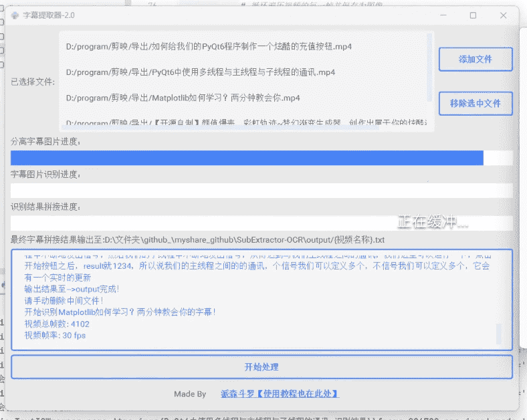
Task: Select the Matplotlib如何学习 mp4 file entry
Action: click(183, 98)
